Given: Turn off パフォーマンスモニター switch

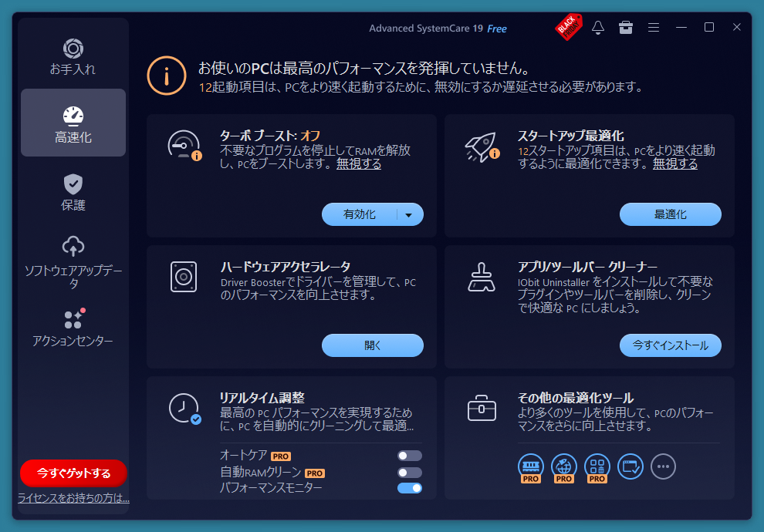Looking at the screenshot, I should point(409,488).
